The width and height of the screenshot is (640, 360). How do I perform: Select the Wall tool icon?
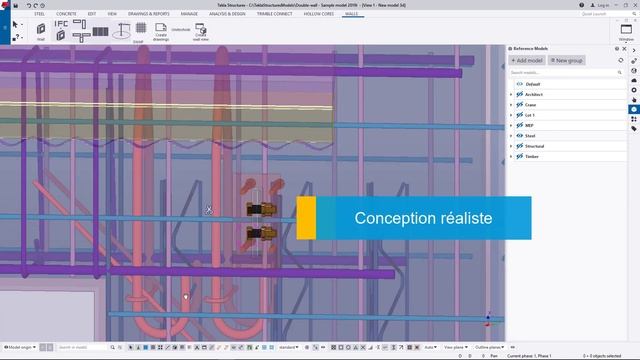pos(41,29)
